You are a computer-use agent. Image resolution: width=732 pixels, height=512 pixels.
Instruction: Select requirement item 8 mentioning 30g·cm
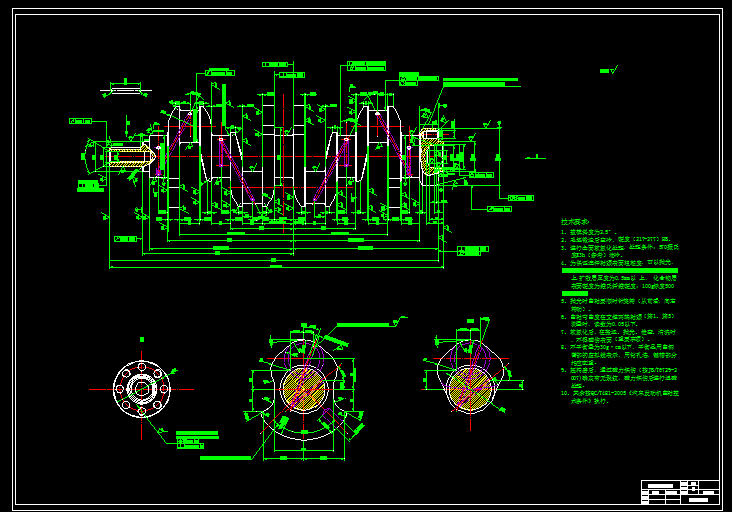tap(618, 355)
